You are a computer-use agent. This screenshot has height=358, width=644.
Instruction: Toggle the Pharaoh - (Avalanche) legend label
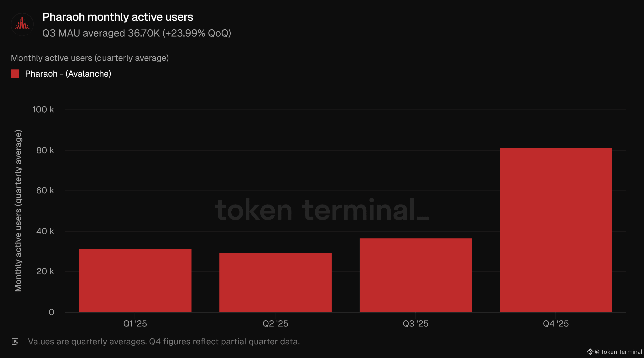coord(68,74)
